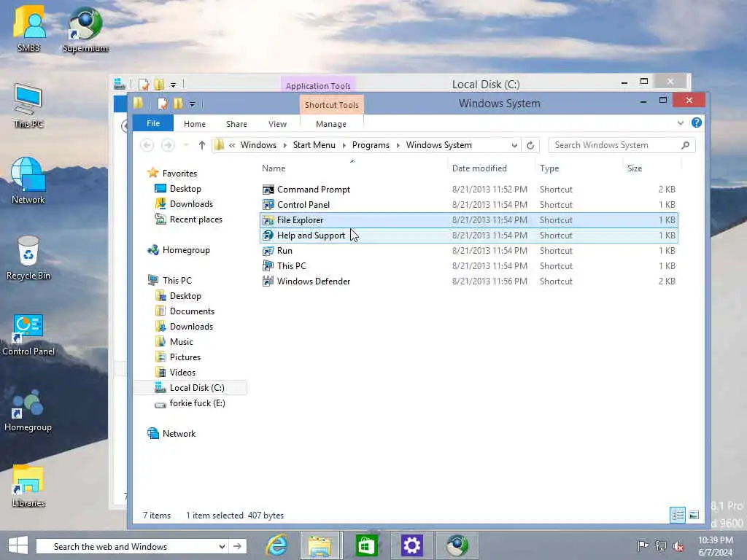The height and width of the screenshot is (560, 747).
Task: Click Application Tools tab in Local Disk window
Action: coord(318,86)
